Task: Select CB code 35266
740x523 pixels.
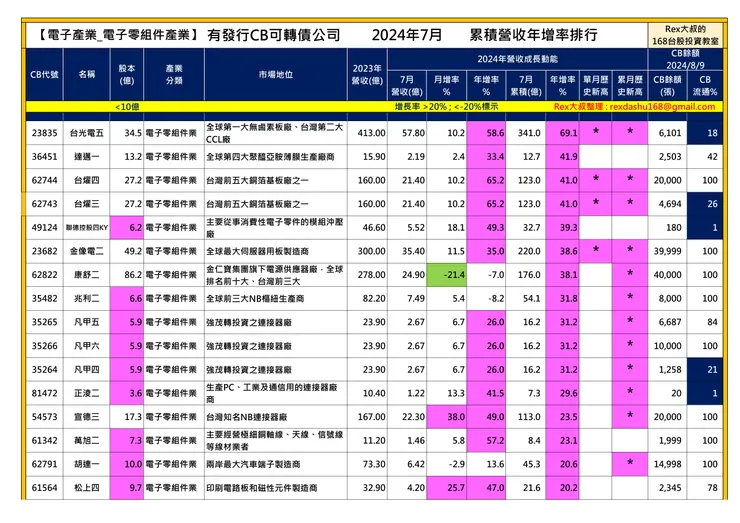Action: click(44, 346)
